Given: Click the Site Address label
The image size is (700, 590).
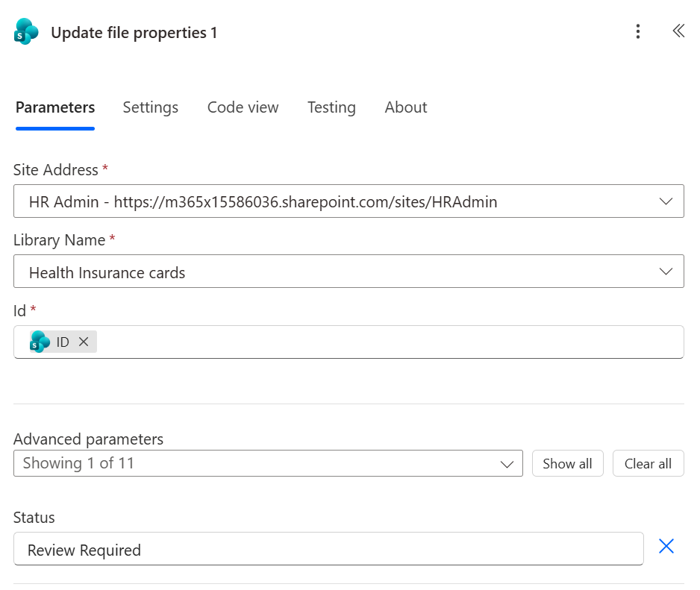Looking at the screenshot, I should click(x=55, y=170).
